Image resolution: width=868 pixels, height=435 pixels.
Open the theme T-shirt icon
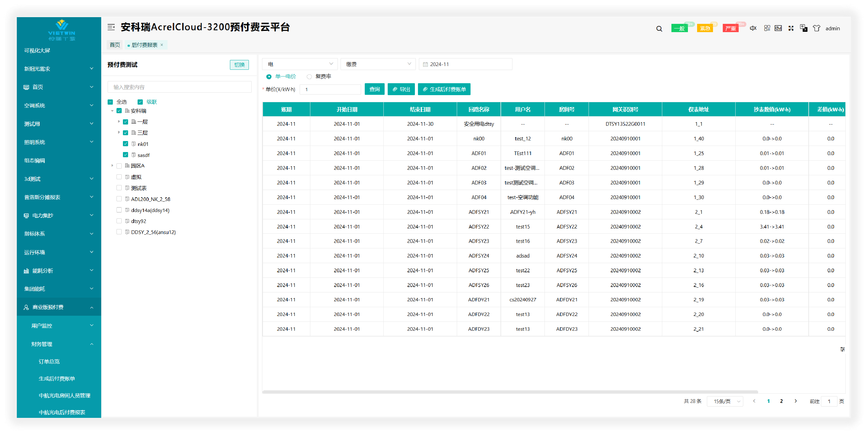click(816, 28)
